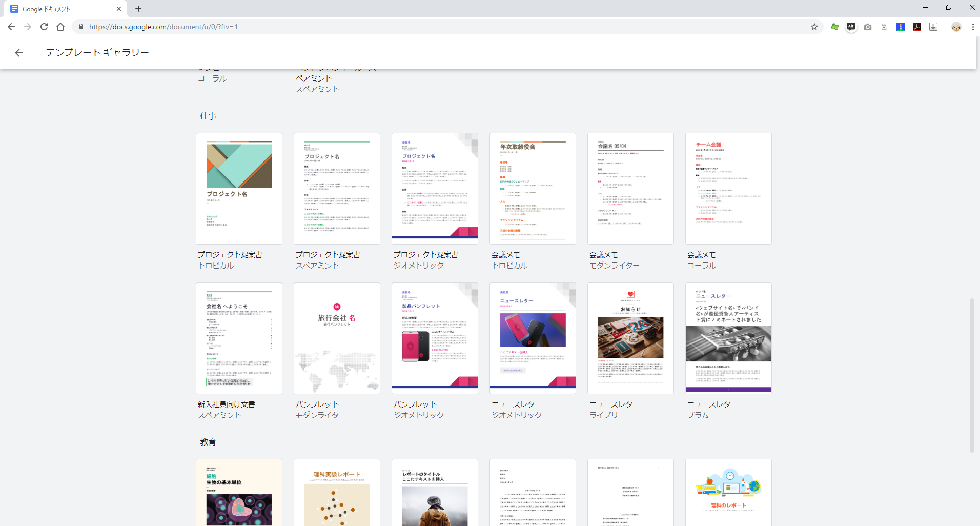Open 新入社員向け文書 スペアミント template
Screen dimensions: 980x526
tap(239, 338)
